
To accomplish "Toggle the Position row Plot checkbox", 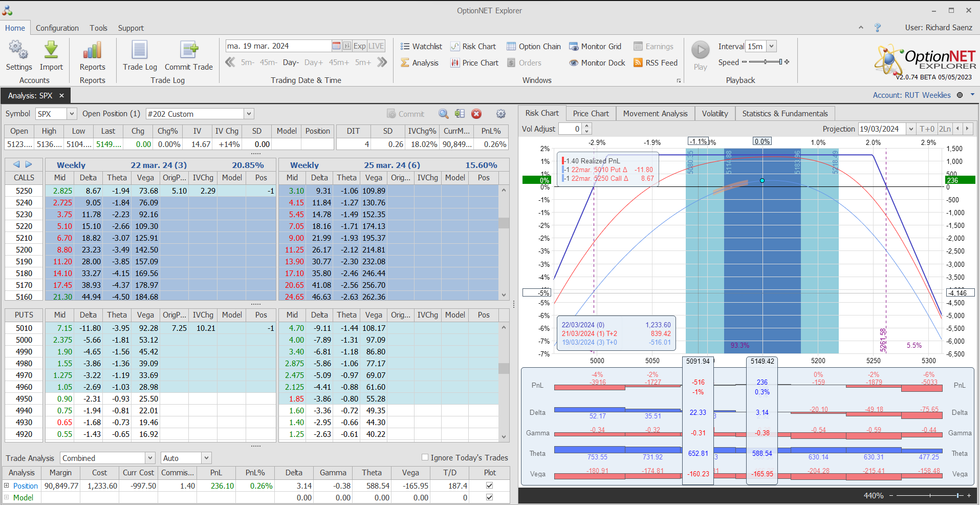I will [x=489, y=486].
